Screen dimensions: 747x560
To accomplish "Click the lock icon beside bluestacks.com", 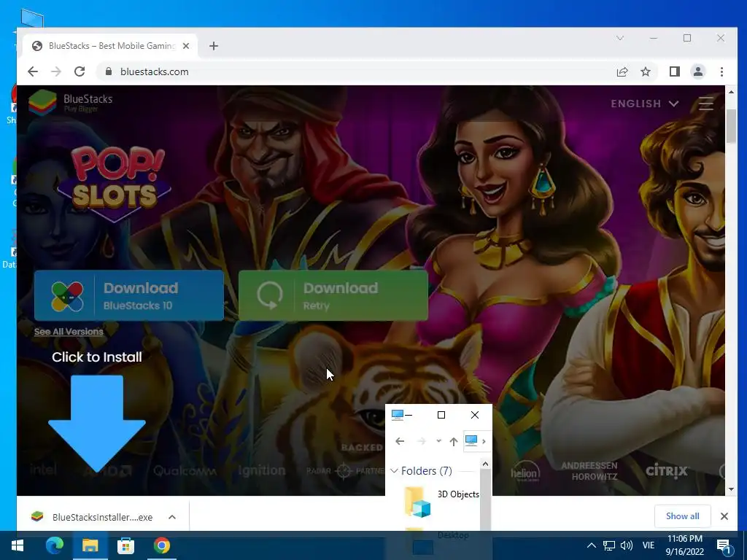I will tap(109, 71).
